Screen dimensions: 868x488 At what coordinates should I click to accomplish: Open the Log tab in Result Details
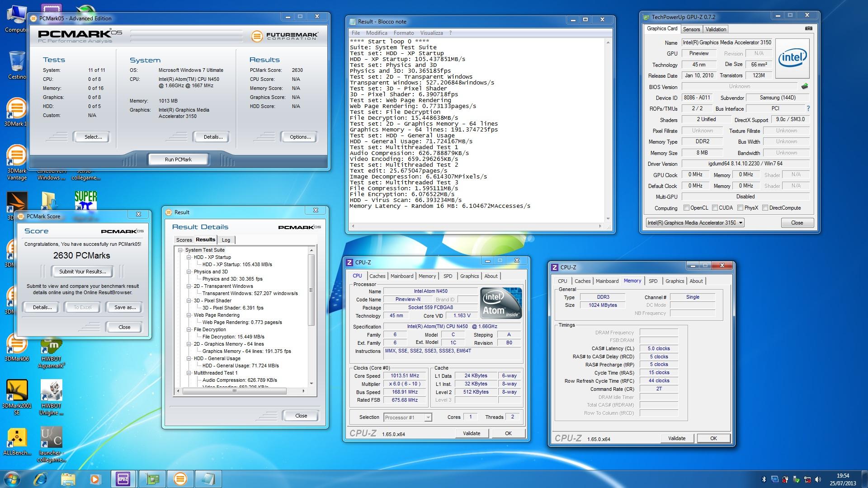[226, 240]
